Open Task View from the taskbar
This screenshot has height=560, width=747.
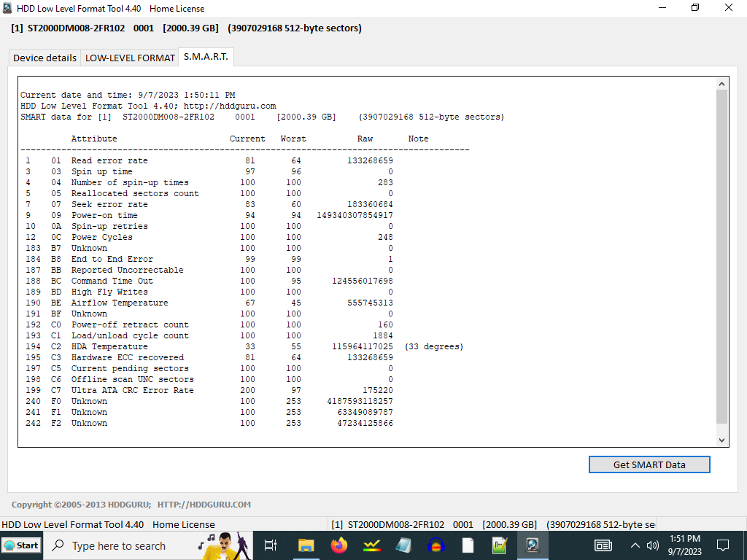[x=270, y=545]
